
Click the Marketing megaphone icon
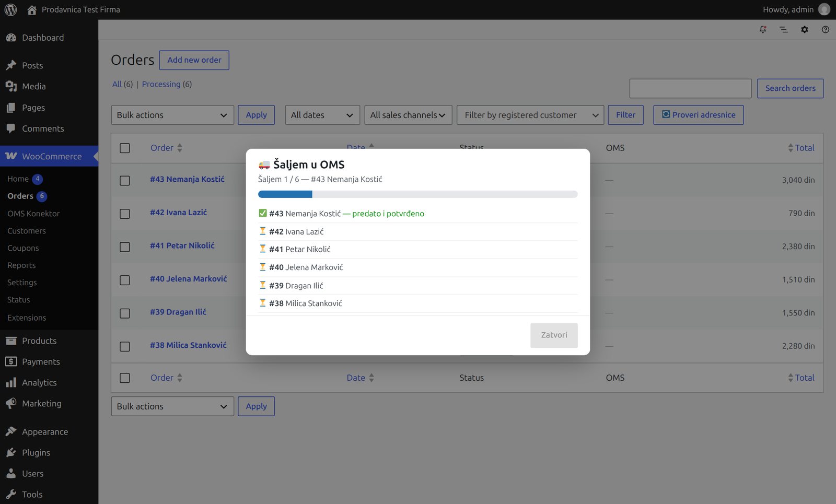(11, 403)
